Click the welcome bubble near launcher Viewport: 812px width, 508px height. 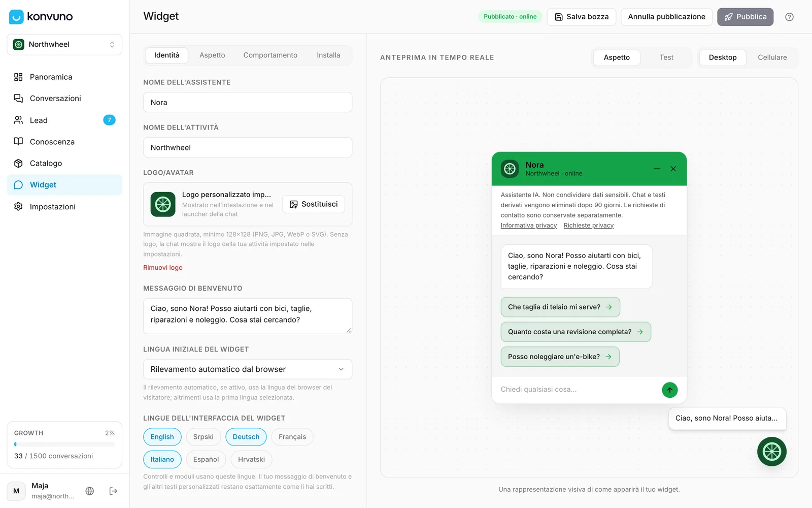(727, 419)
